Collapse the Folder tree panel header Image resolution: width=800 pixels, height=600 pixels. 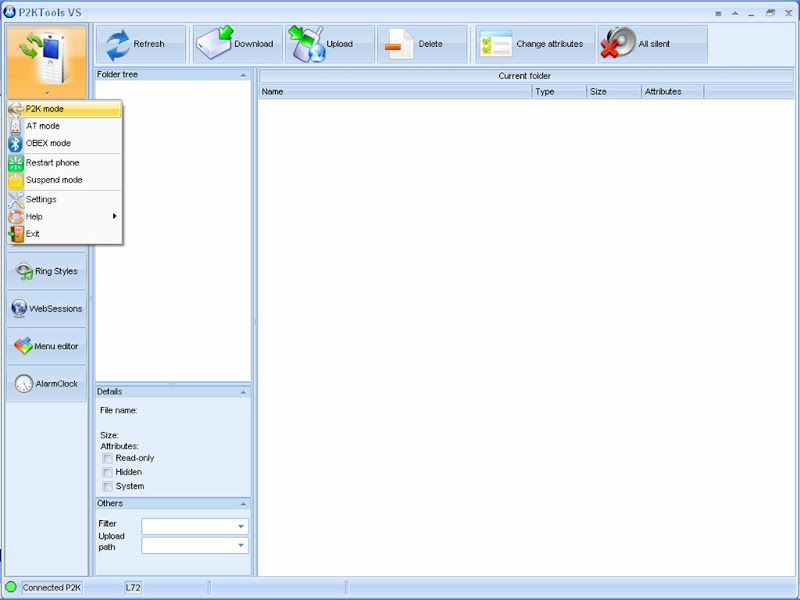tap(243, 75)
